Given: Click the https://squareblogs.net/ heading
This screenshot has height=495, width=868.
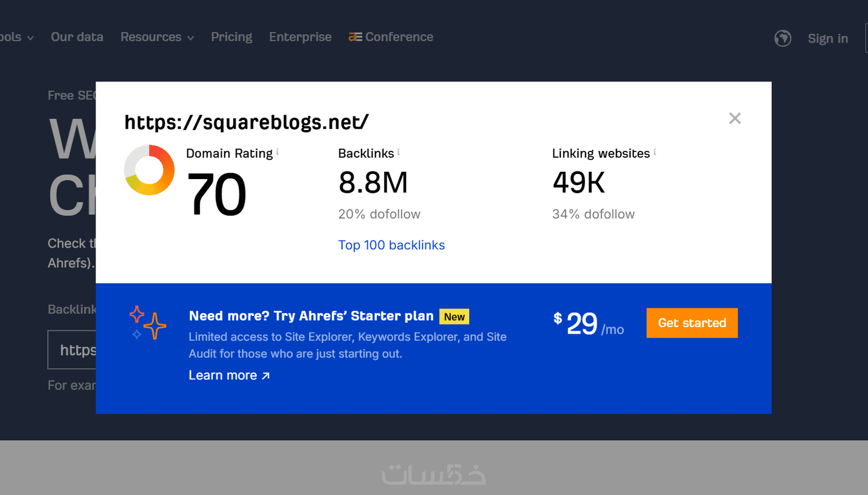Looking at the screenshot, I should click(247, 122).
